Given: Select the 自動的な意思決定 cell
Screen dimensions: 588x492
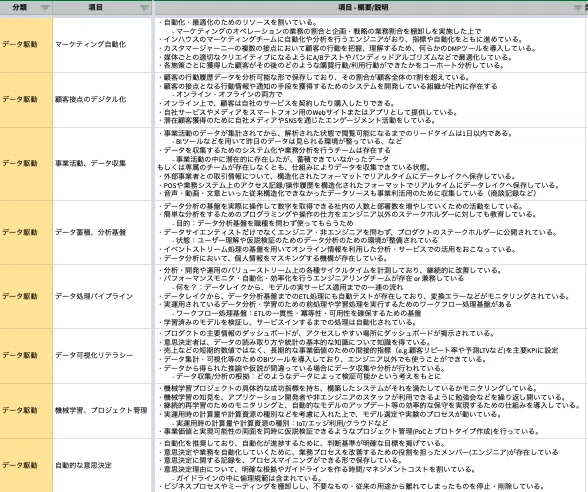Looking at the screenshot, I should tap(102, 465).
